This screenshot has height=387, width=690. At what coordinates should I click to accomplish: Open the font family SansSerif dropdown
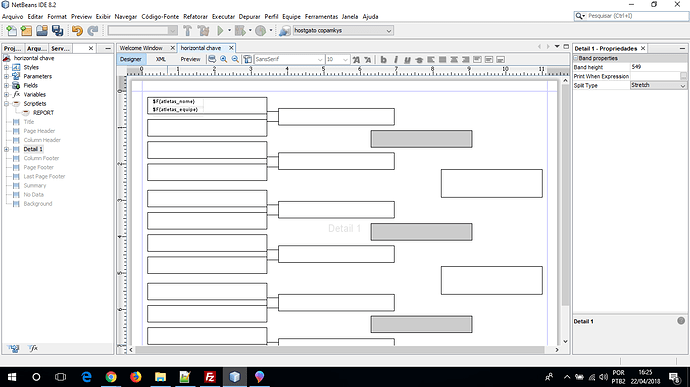click(x=320, y=59)
